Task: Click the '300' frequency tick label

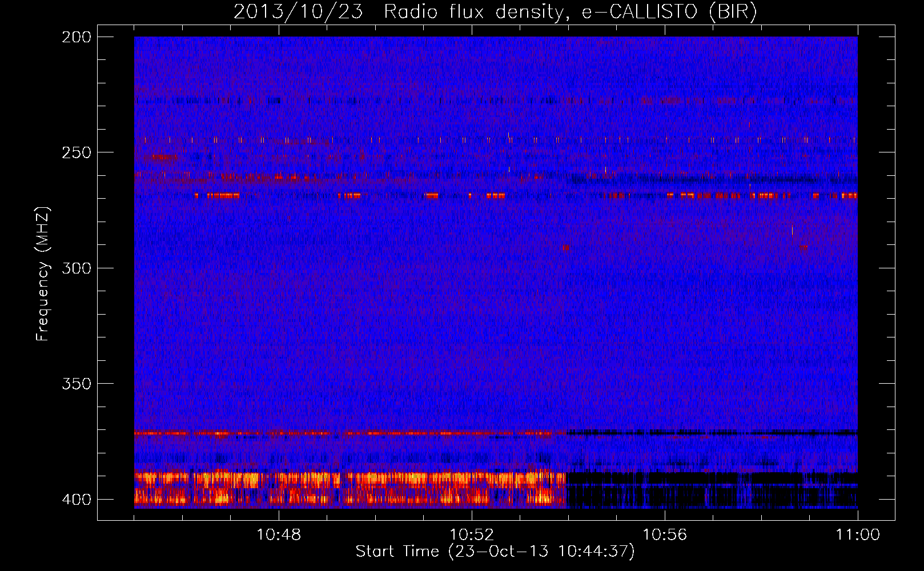Action: pos(77,268)
